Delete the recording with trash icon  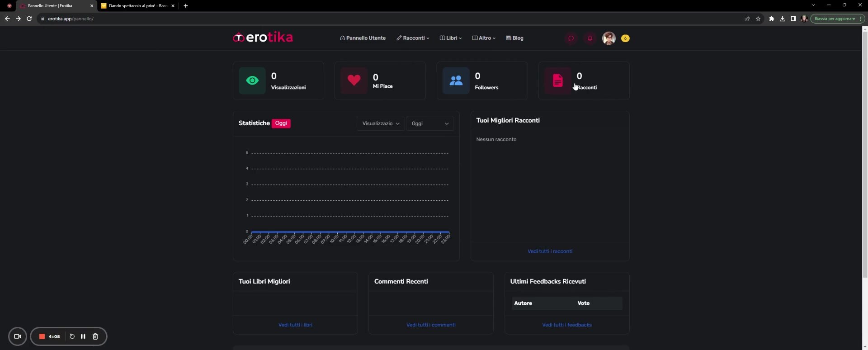tap(95, 336)
